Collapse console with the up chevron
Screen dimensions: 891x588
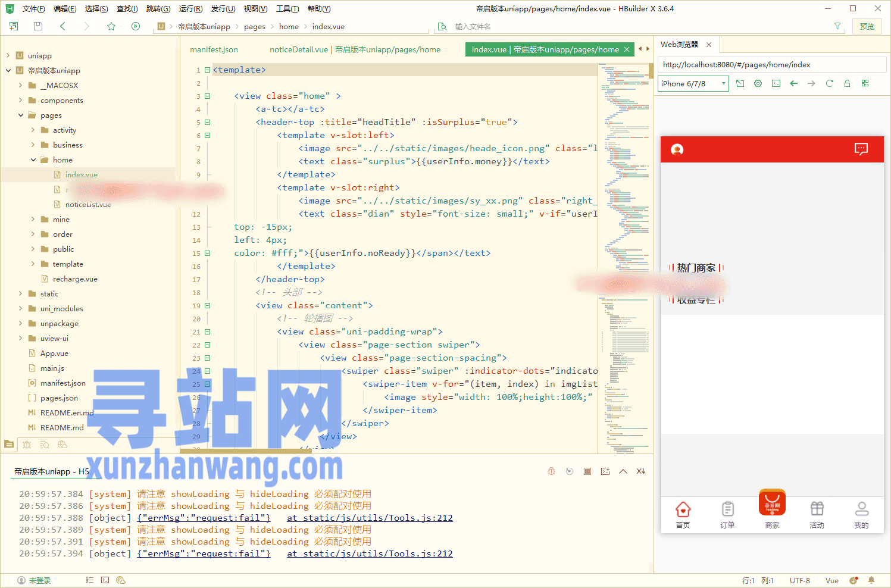pyautogui.click(x=623, y=471)
